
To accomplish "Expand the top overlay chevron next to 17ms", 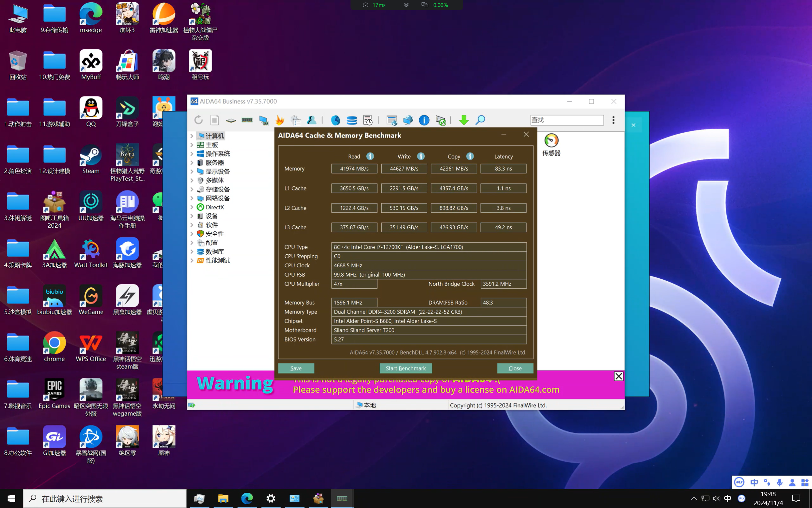I will click(406, 5).
